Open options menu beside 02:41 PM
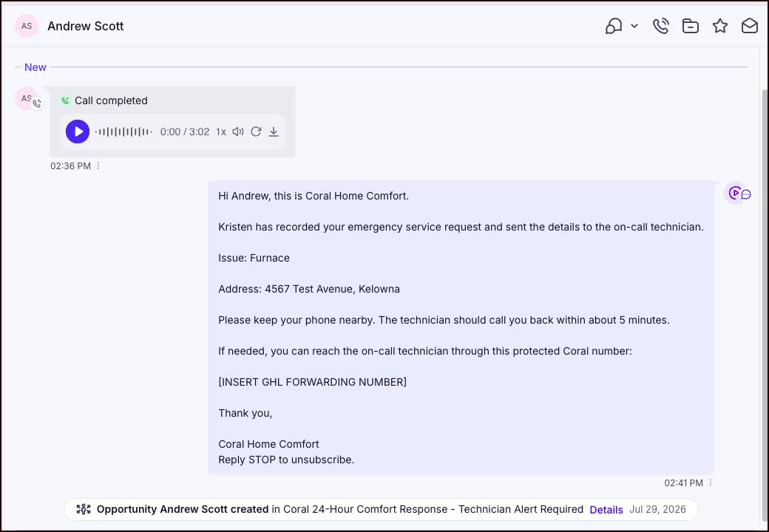The width and height of the screenshot is (769, 532). (x=710, y=482)
